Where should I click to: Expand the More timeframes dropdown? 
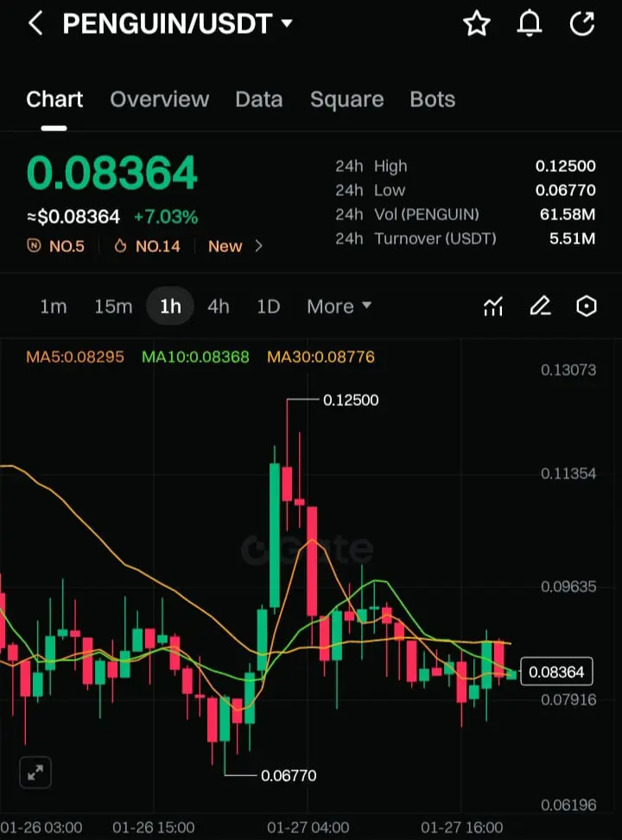pyautogui.click(x=339, y=306)
